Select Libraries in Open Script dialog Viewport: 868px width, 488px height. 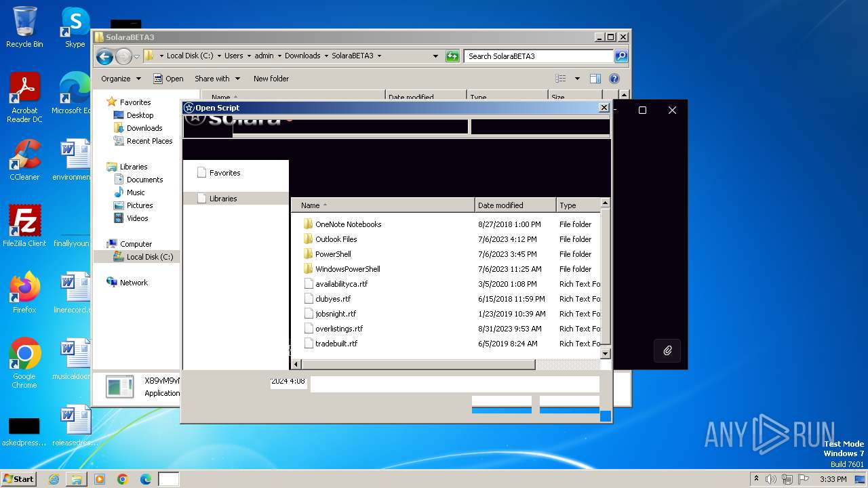pyautogui.click(x=223, y=199)
